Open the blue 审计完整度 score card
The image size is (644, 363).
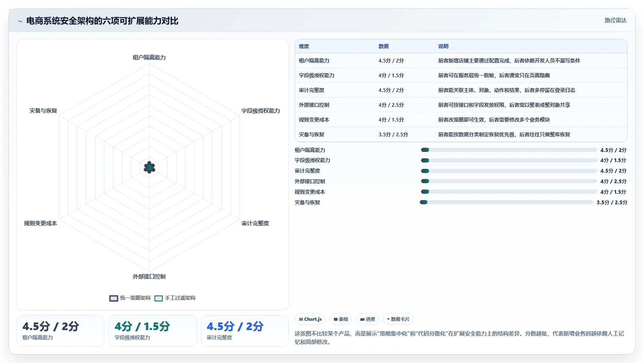pyautogui.click(x=245, y=330)
